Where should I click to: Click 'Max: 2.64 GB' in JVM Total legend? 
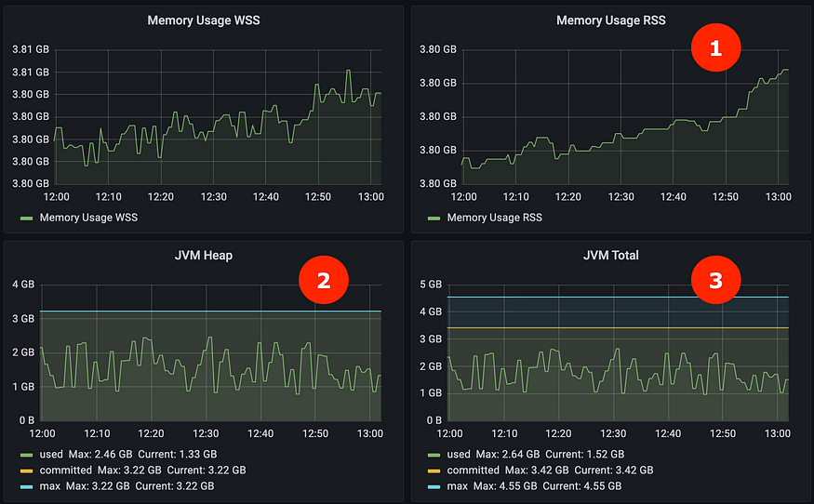tap(508, 454)
